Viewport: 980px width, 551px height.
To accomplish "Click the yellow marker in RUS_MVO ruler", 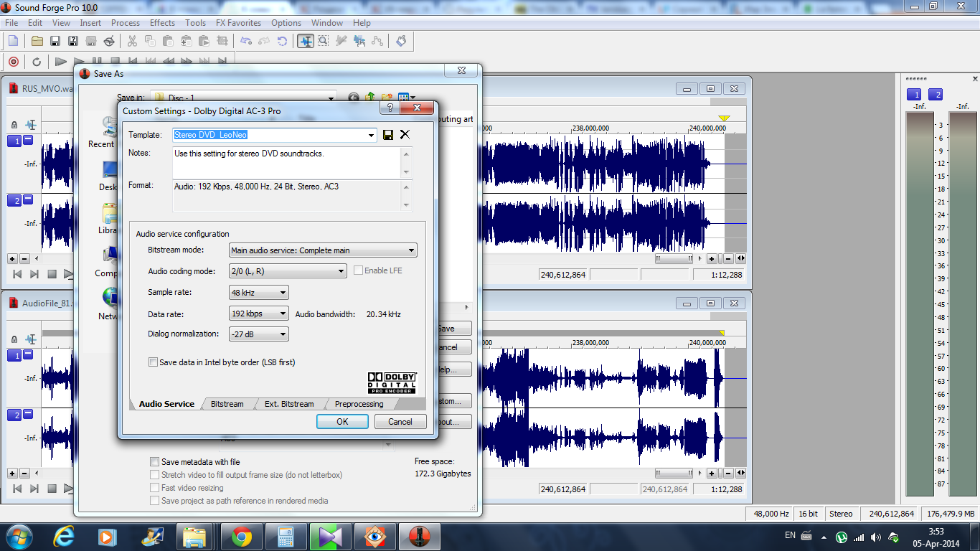I will (x=724, y=118).
